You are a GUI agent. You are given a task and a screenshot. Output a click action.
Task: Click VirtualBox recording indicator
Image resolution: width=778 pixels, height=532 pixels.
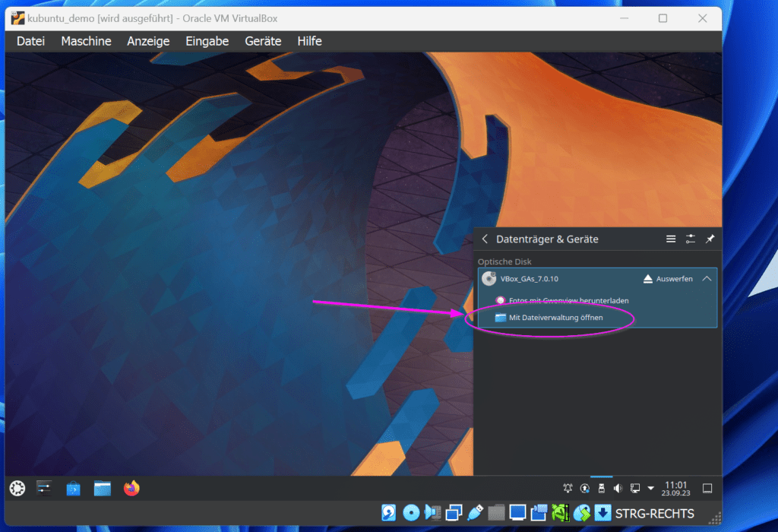coord(539,513)
